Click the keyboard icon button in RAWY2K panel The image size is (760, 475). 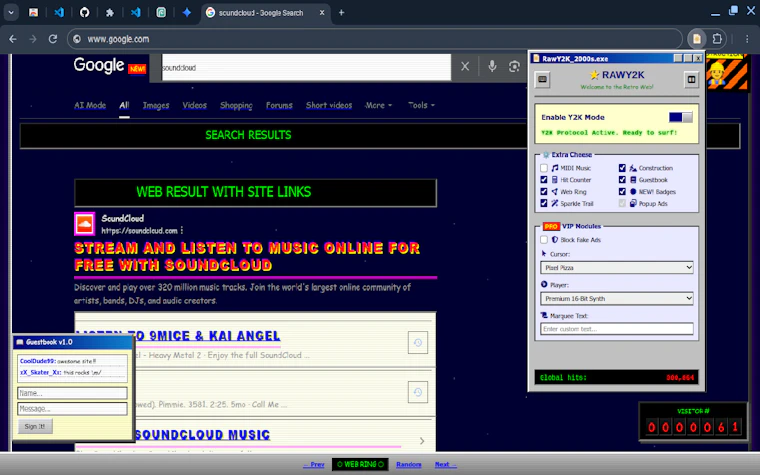[542, 79]
